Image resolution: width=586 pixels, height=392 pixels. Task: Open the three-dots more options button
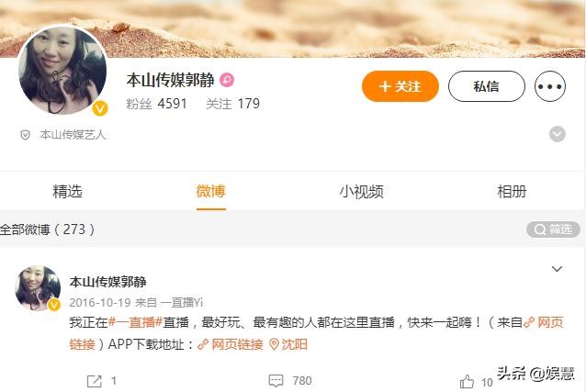coord(550,86)
